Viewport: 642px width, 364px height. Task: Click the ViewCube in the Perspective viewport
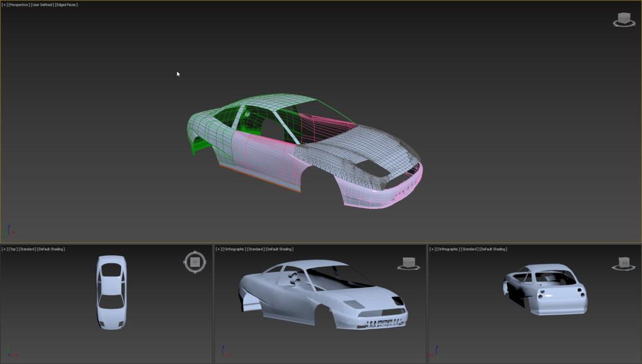pos(624,20)
